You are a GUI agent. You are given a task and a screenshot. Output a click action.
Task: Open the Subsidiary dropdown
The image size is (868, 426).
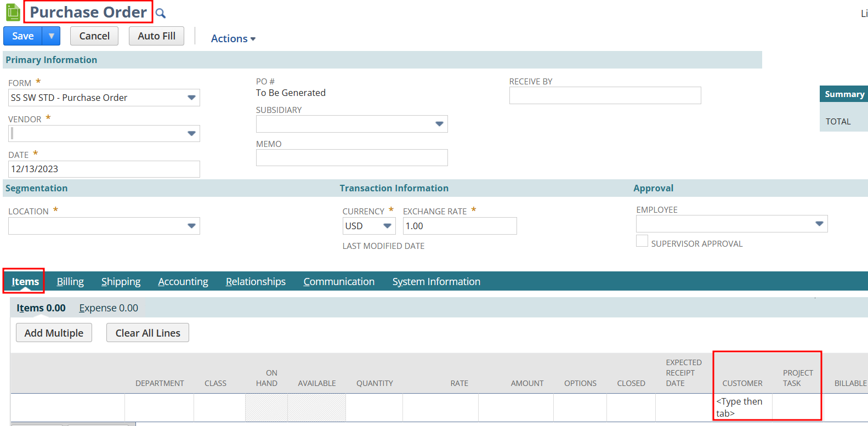(x=439, y=124)
